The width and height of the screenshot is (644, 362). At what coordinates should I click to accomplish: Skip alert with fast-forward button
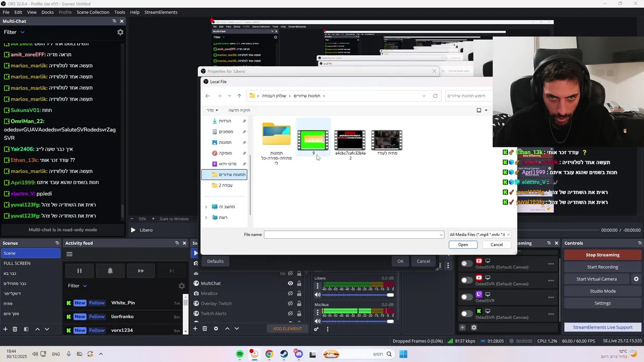click(x=141, y=271)
